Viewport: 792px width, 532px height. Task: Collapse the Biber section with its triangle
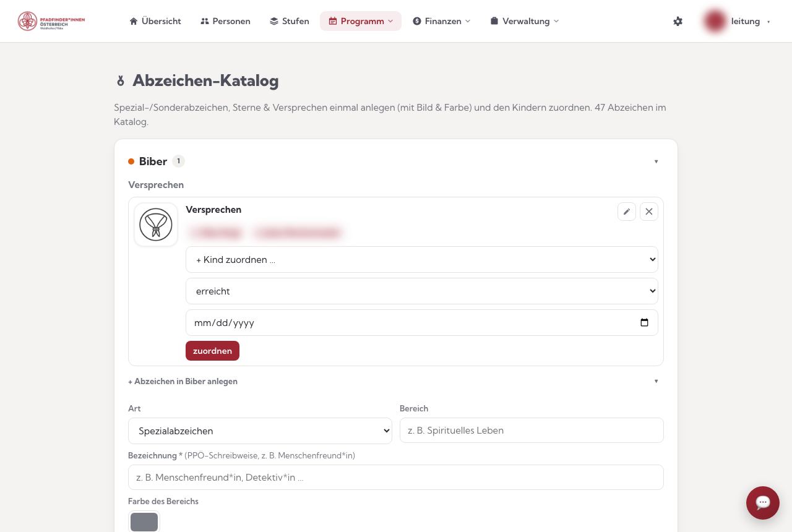pos(656,161)
